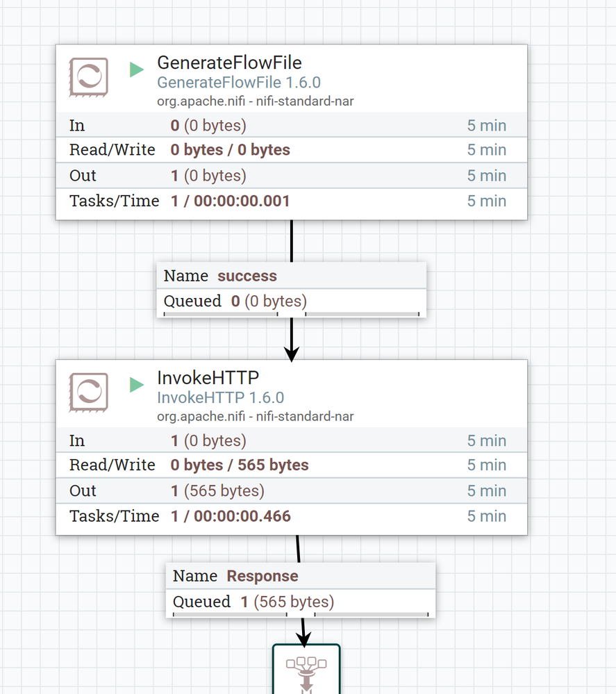Click the success queue's Queued count row
616x694 pixels.
pos(291,301)
